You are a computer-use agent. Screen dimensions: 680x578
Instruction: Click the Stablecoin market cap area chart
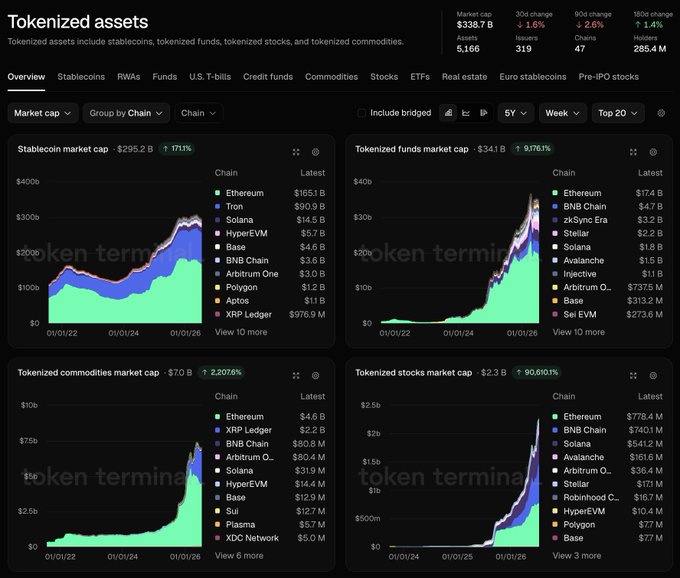pos(125,269)
